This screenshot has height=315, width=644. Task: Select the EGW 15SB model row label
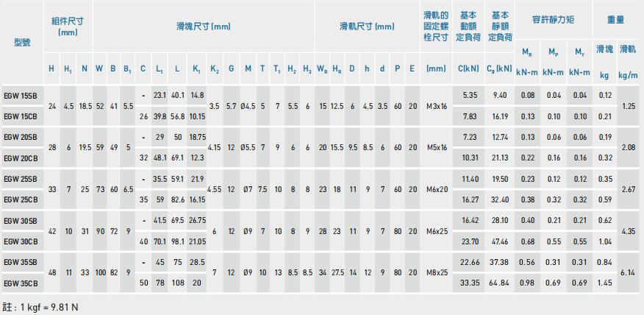[x=21, y=96]
